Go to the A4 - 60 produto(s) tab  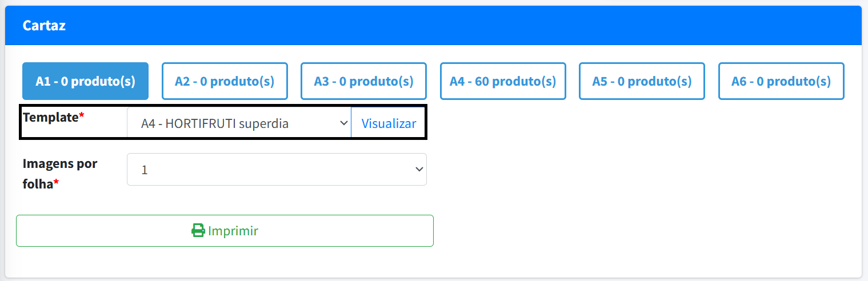503,81
